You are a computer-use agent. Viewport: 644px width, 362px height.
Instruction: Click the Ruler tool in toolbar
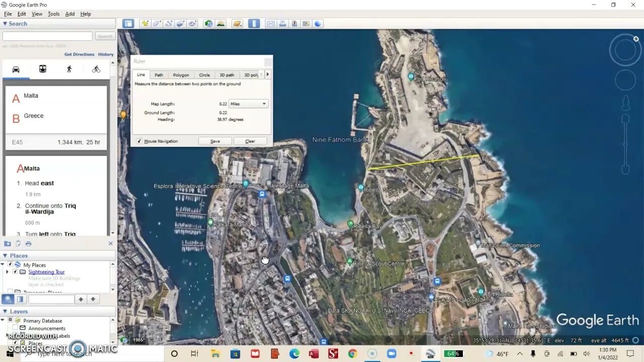254,24
